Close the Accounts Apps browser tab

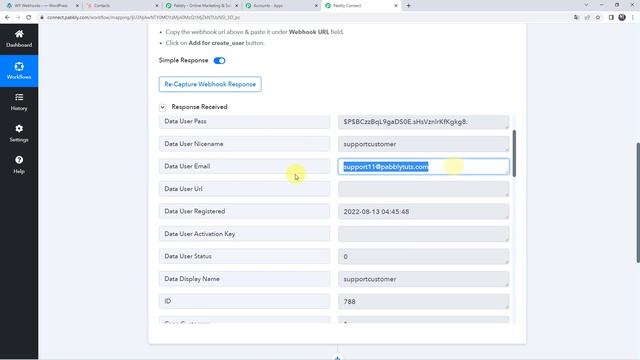tap(316, 6)
